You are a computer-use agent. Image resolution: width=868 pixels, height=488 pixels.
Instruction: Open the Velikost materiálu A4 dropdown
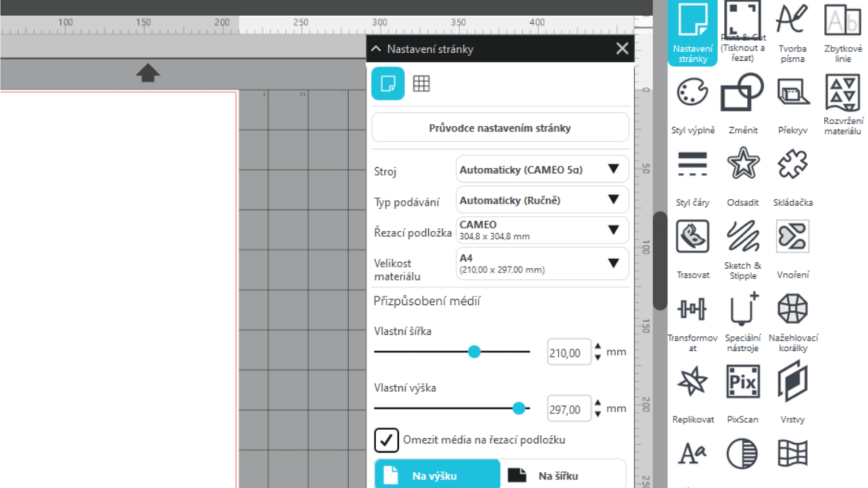542,263
